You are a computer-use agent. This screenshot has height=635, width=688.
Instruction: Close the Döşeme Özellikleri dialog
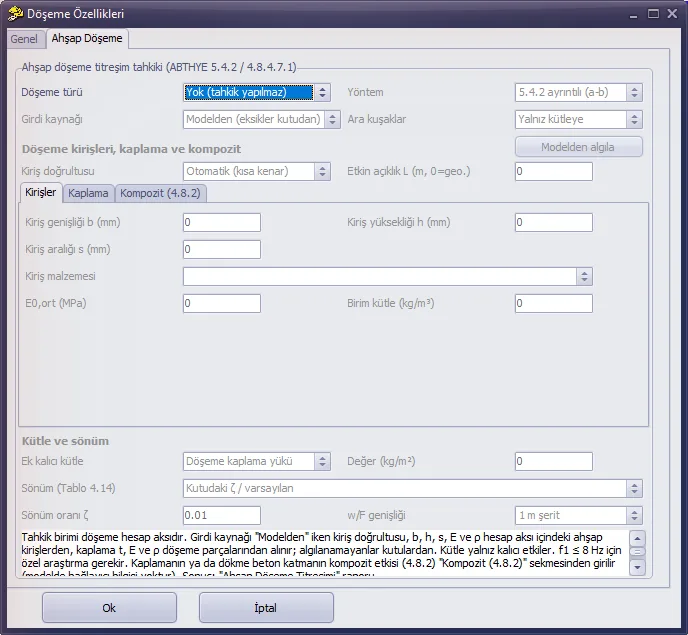pos(672,14)
